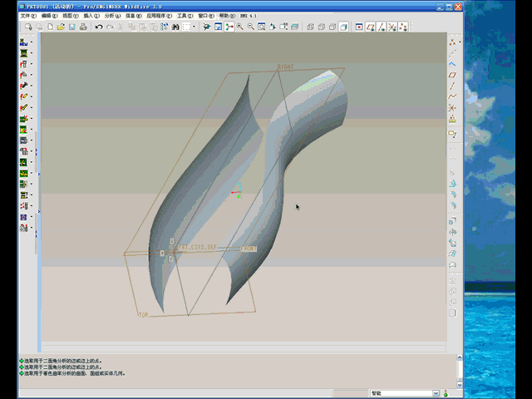Click the Zoom In magnifier icon
532x399 pixels.
click(239, 27)
